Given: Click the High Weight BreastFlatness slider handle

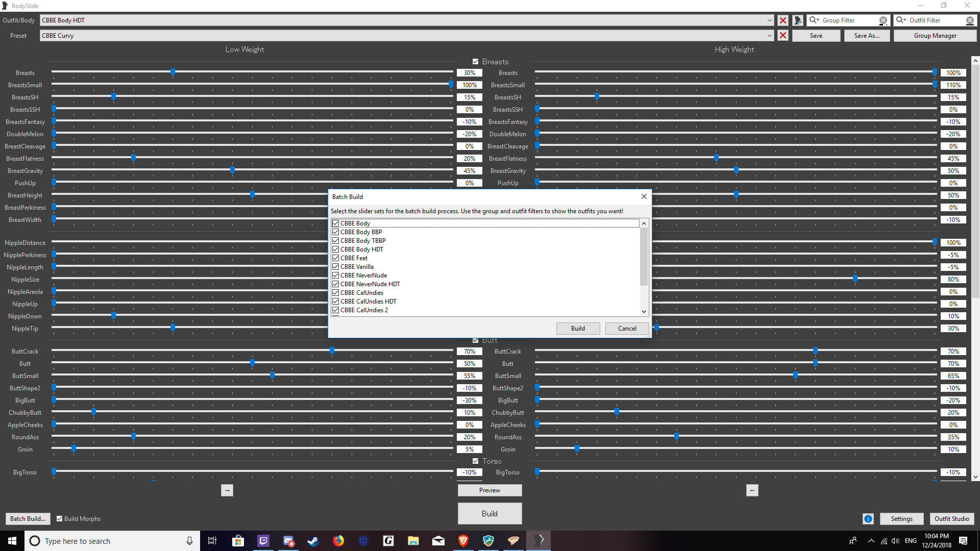Looking at the screenshot, I should pos(716,158).
